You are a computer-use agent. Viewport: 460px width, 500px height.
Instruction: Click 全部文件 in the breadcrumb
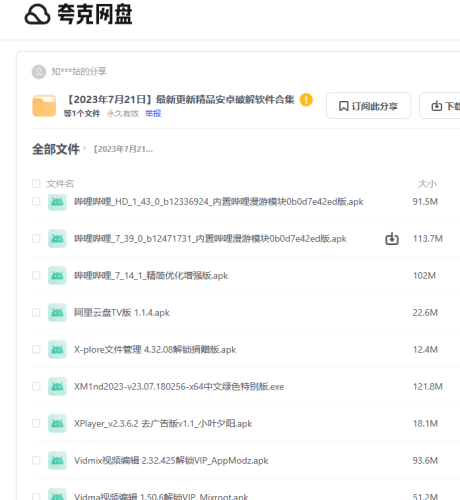tap(56, 149)
